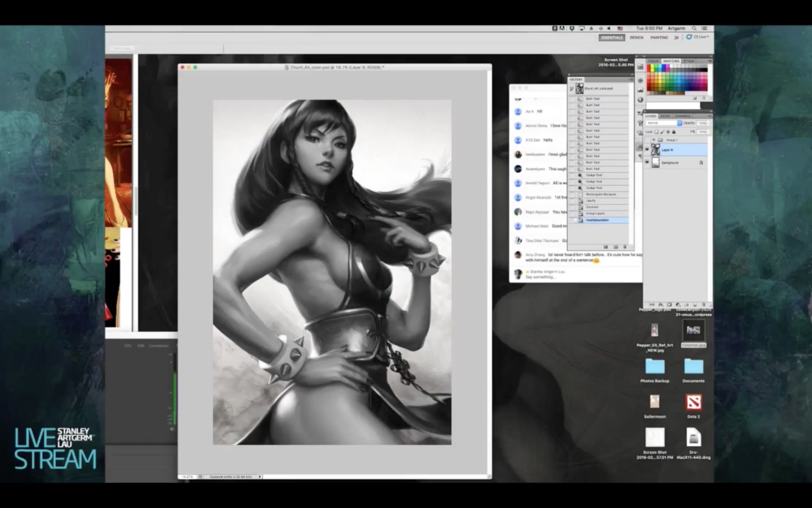The image size is (812, 508).
Task: Toggle lock transparent pixels in Layers
Action: click(x=656, y=132)
